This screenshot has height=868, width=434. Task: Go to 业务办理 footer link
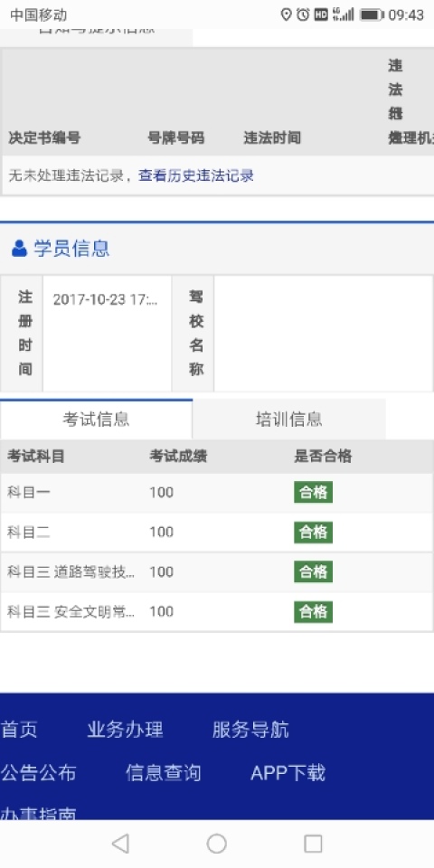[x=125, y=730]
